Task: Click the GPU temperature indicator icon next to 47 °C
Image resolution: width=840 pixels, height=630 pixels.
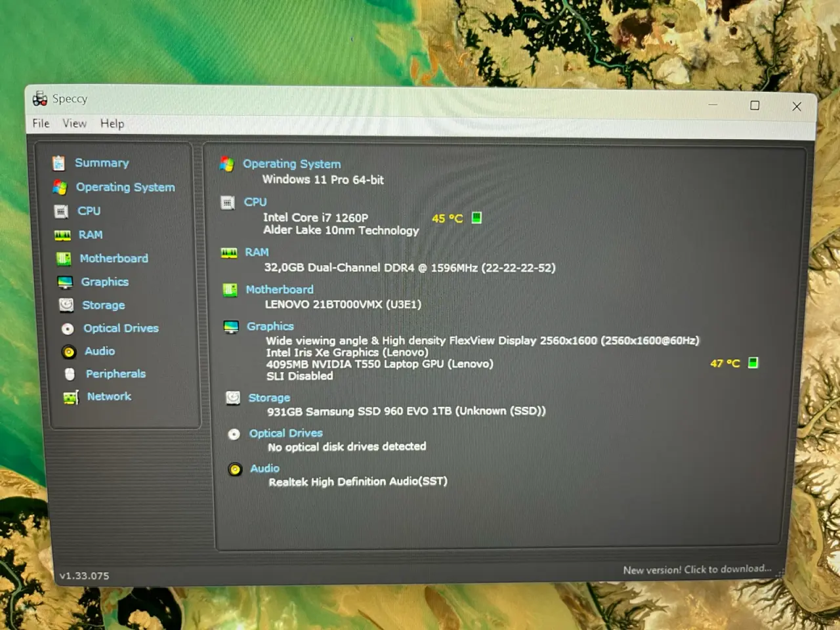Action: click(753, 362)
